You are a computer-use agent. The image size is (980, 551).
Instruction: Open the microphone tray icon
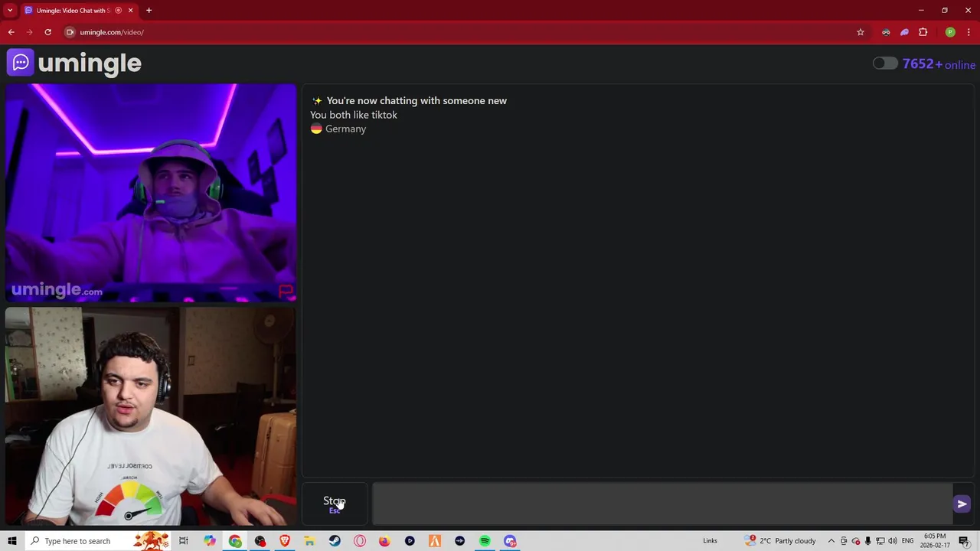point(867,541)
